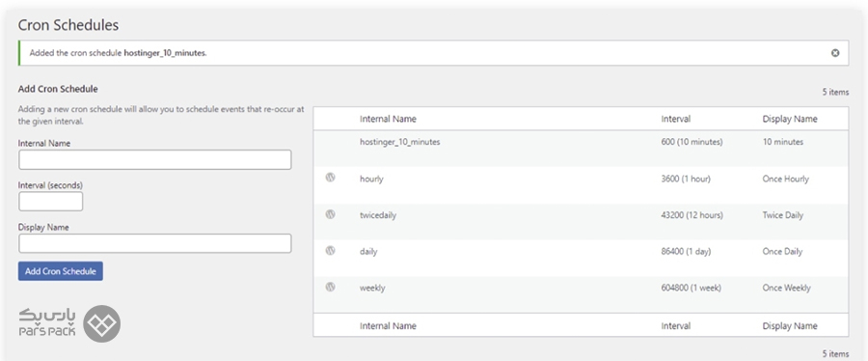
Task: Click the Add Cron Schedule section heading
Action: (x=58, y=89)
